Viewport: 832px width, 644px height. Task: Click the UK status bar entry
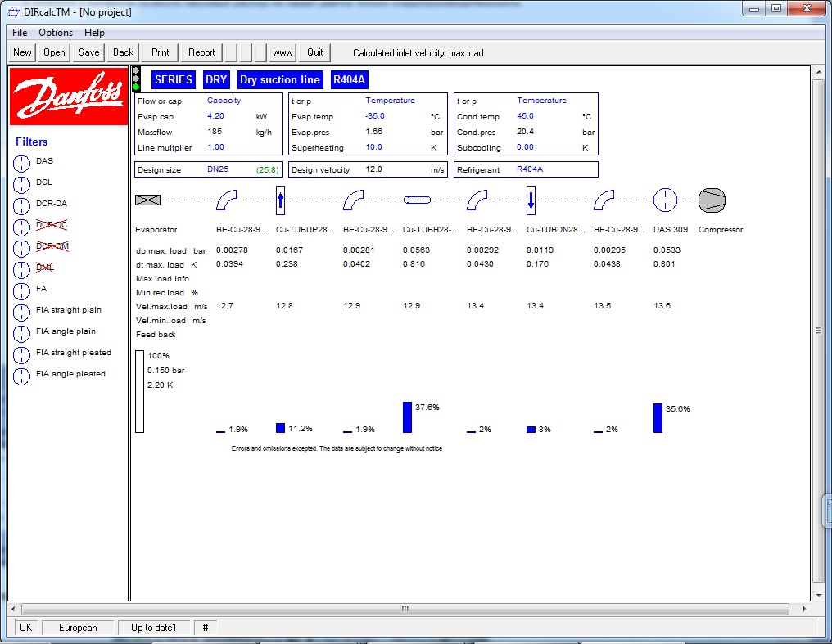point(25,628)
